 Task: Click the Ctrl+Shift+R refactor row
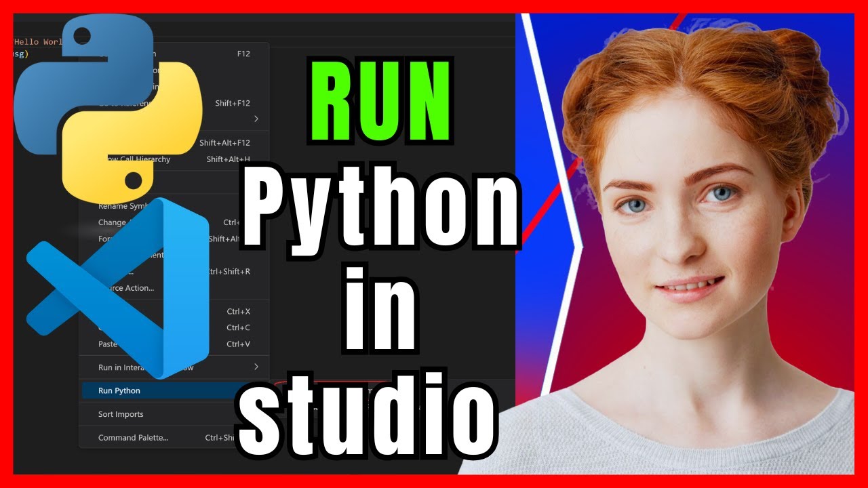pyautogui.click(x=175, y=271)
